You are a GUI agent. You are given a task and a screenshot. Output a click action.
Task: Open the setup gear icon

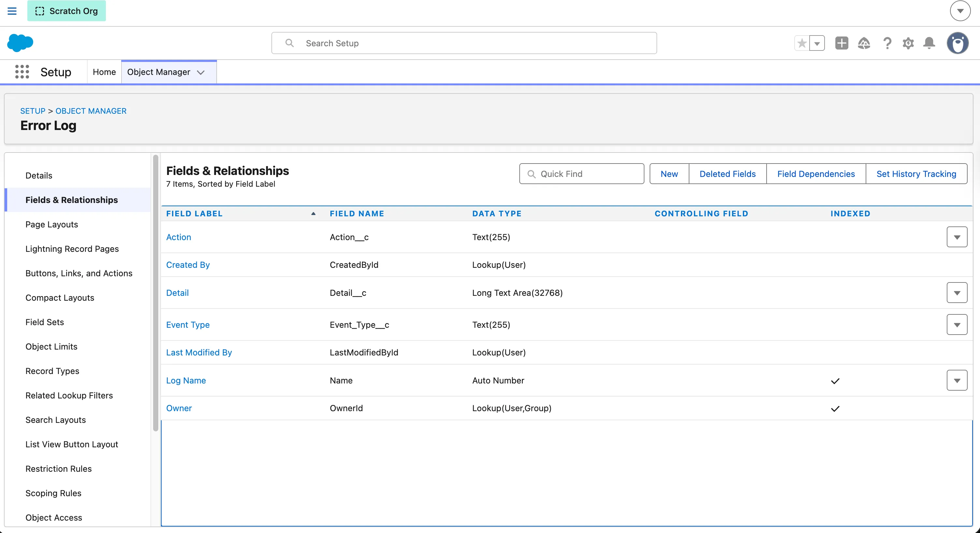pos(908,43)
